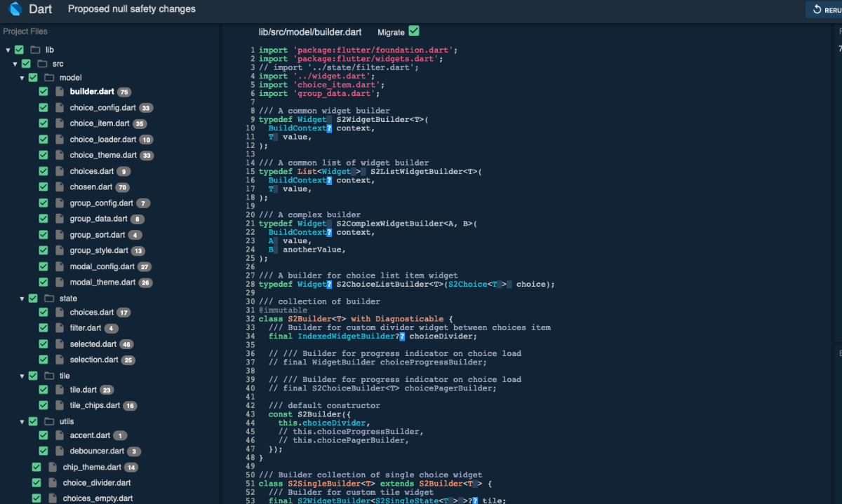842x504 pixels.
Task: Click the nullable marker after BuildContext on line 10
Action: [329, 128]
